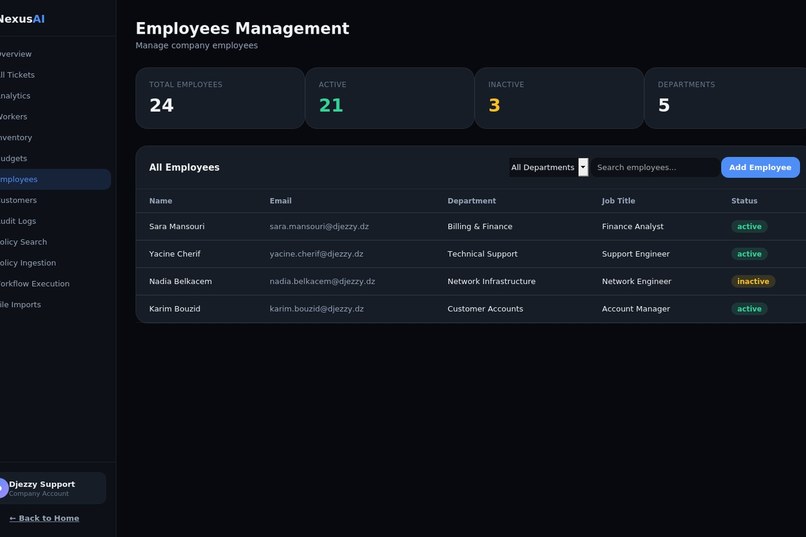This screenshot has height=537, width=806.
Task: Open Policy Search in the sidebar
Action: tap(23, 242)
